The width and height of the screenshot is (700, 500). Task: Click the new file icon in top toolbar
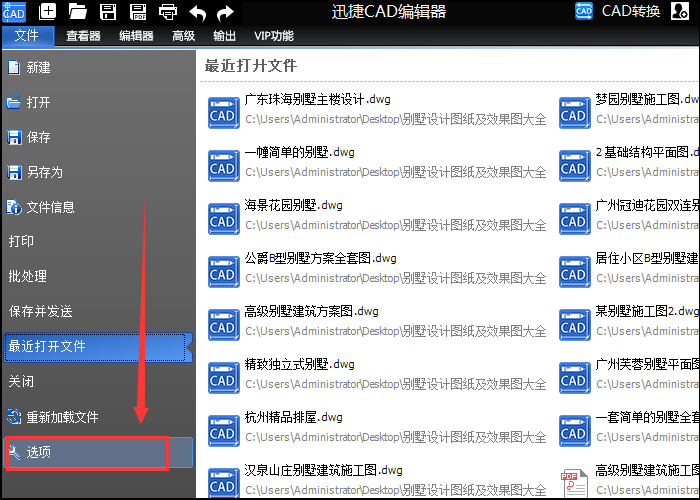pos(47,12)
